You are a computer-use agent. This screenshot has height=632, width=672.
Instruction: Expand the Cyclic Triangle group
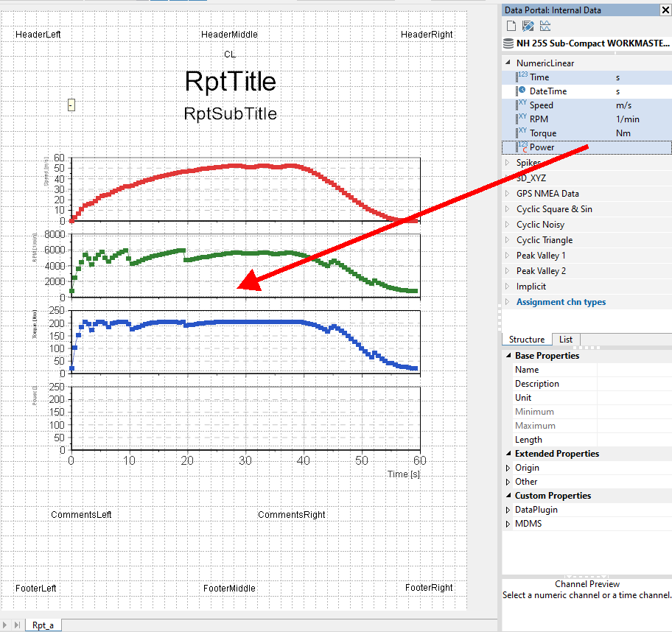tap(508, 240)
